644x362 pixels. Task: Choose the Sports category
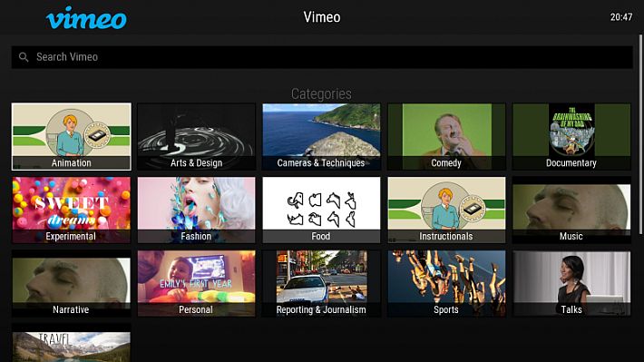[x=446, y=283]
